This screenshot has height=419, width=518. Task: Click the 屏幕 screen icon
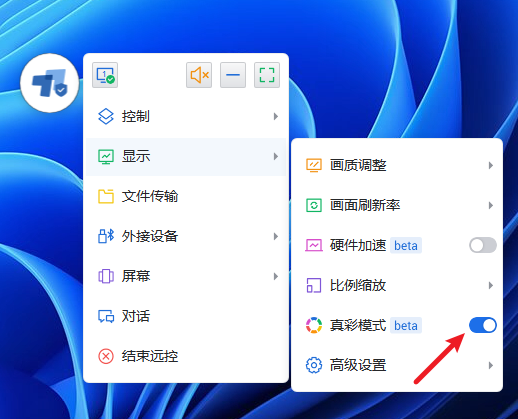point(106,276)
